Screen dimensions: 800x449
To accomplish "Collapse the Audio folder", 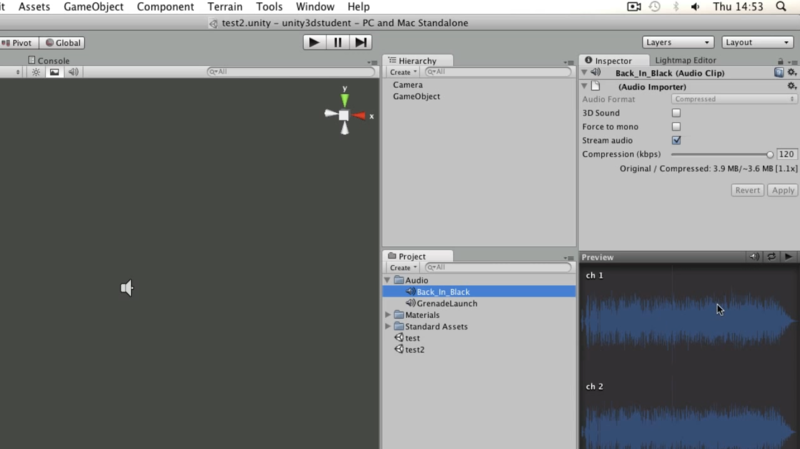I will [387, 280].
